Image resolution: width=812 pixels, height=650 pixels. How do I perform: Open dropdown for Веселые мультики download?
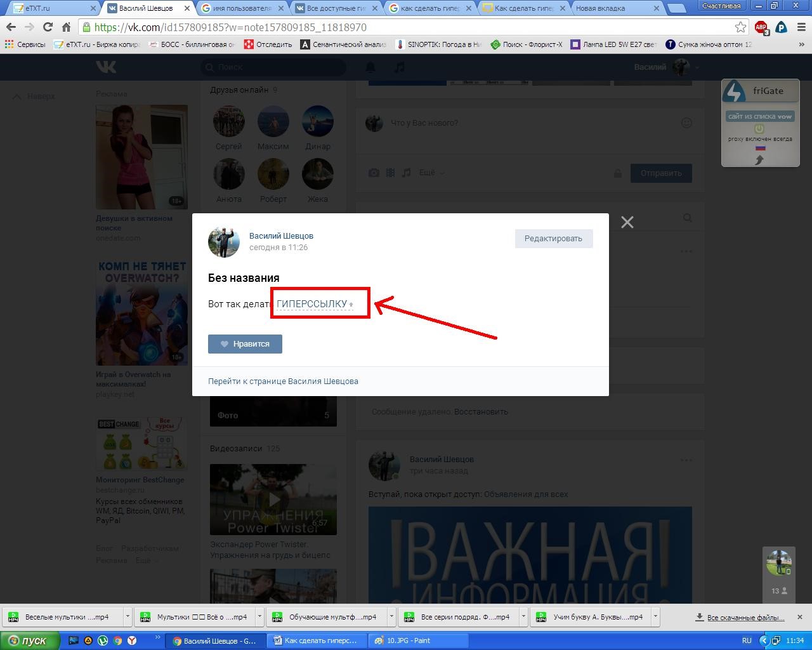click(128, 616)
